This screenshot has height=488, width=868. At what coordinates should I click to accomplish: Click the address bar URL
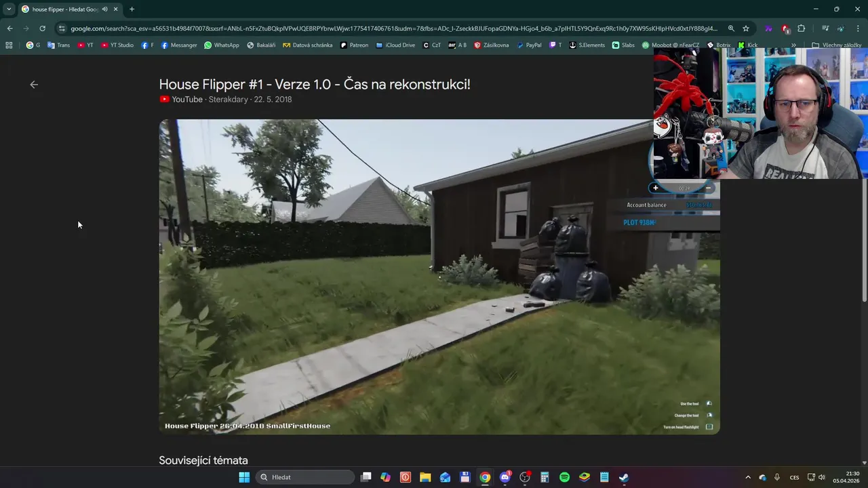pyautogui.click(x=393, y=28)
